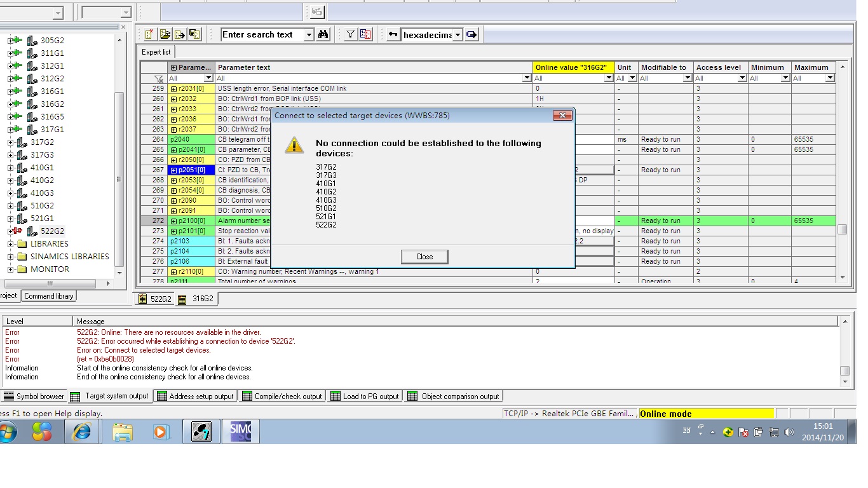The height and width of the screenshot is (488, 868).
Task: Expand the 317G2 tree node
Action: [x=10, y=142]
